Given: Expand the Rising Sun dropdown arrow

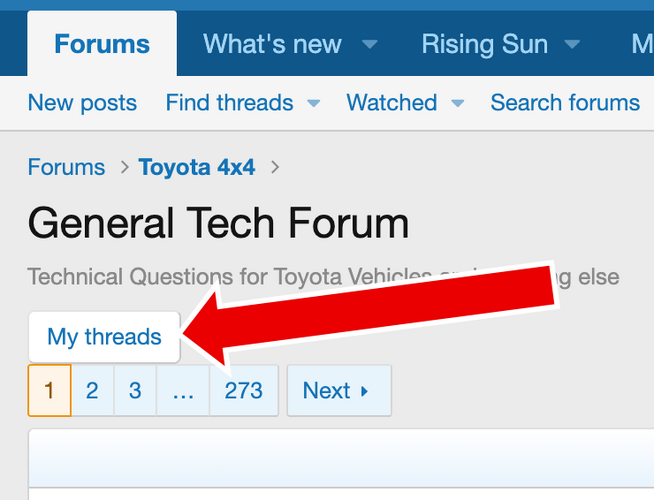Looking at the screenshot, I should tap(573, 45).
